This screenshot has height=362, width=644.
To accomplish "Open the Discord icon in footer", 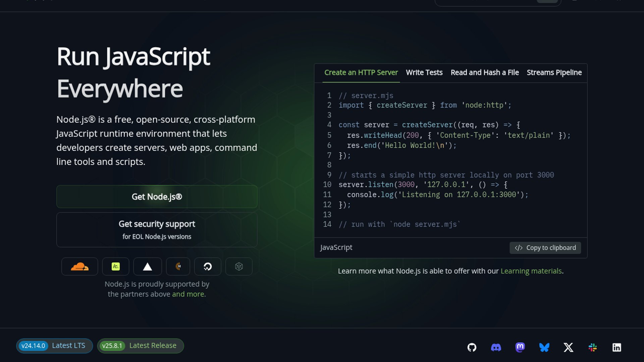I will [x=496, y=347].
